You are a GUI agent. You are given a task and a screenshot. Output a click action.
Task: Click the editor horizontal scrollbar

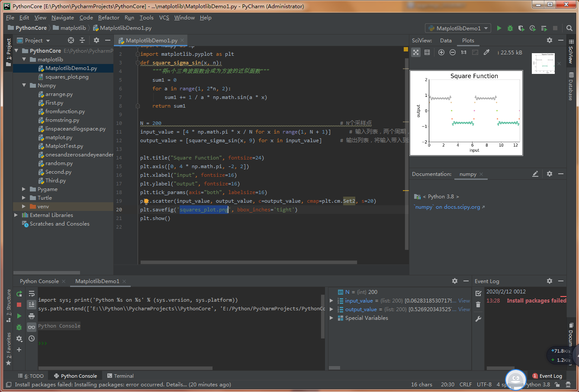(248, 262)
